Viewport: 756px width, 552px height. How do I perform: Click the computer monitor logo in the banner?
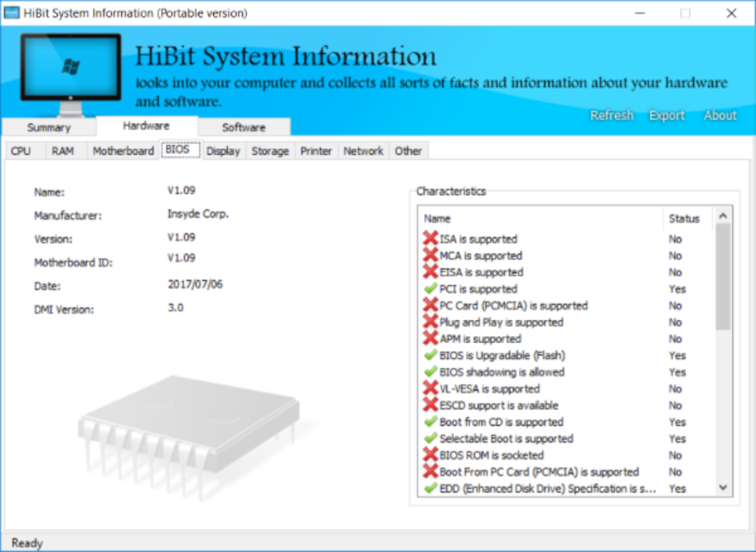tap(71, 74)
